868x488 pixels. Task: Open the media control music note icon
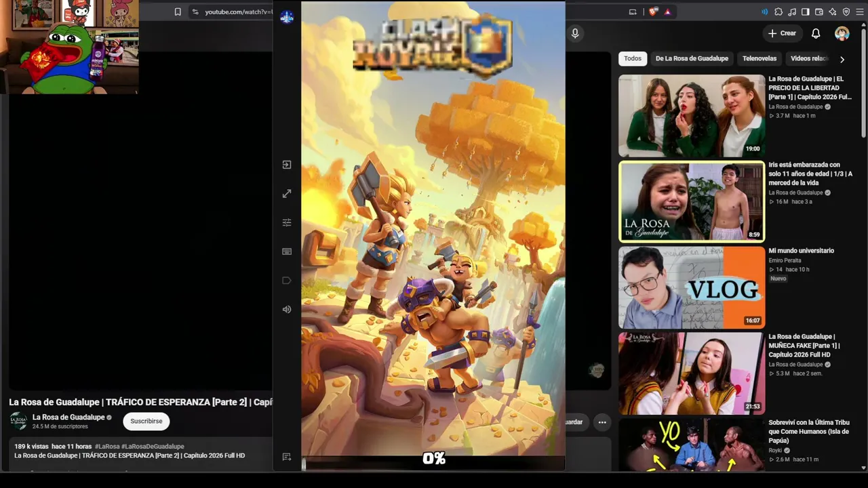pyautogui.click(x=792, y=12)
